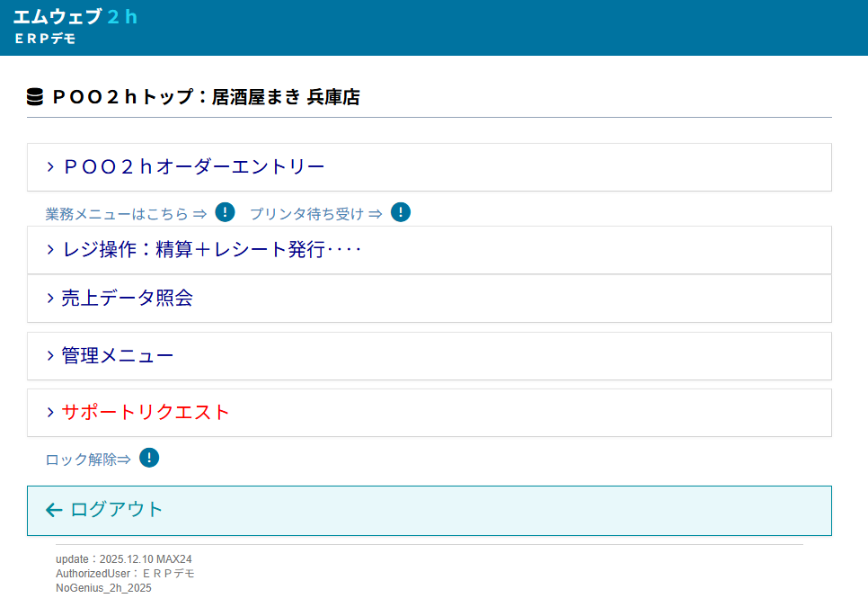
Task: Follow the 業務メニューはこちら link
Action: (x=126, y=214)
